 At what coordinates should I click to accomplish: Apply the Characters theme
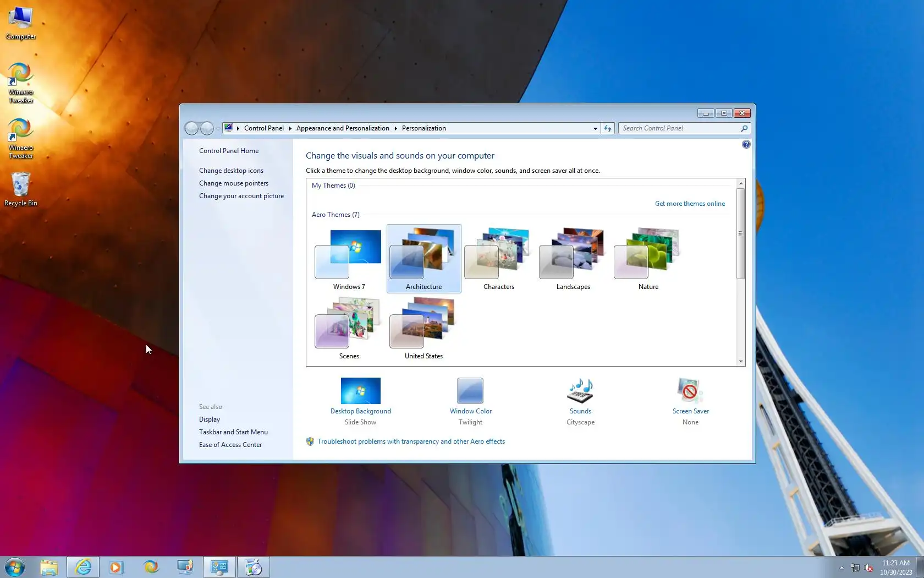pos(498,259)
